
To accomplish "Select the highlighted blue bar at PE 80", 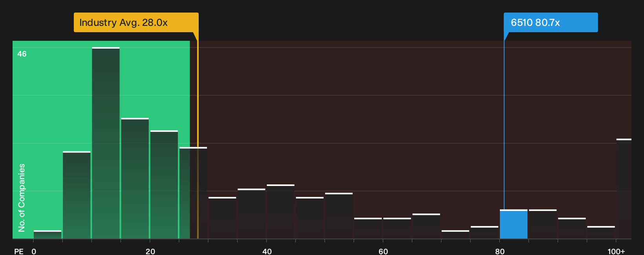I will pos(514,224).
